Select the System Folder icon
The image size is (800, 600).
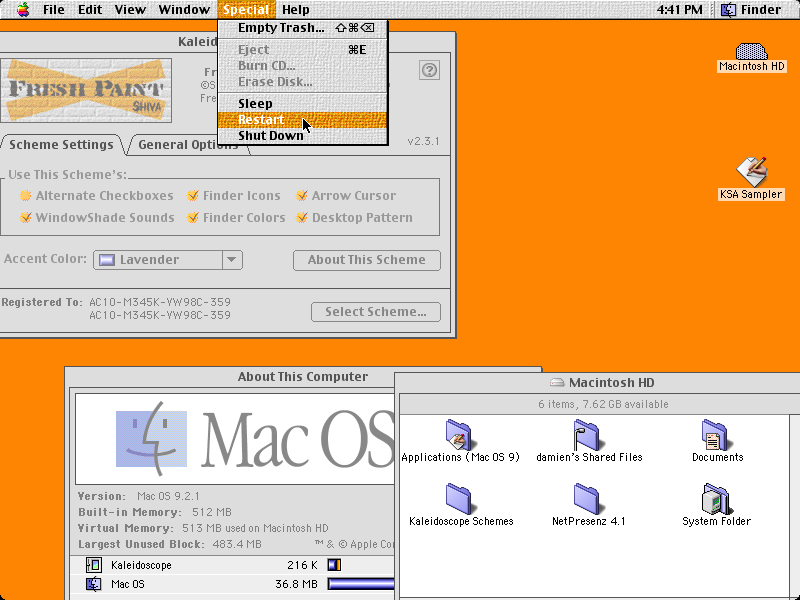(x=715, y=498)
